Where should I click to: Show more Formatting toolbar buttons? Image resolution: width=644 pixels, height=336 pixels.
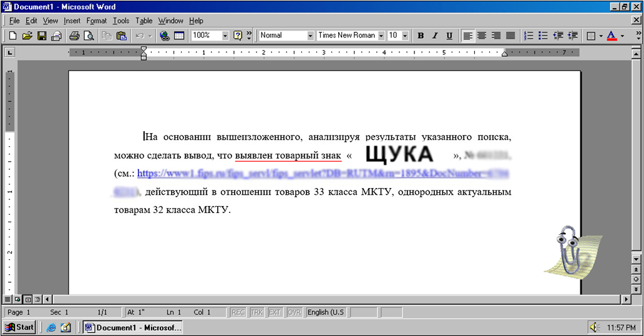(638, 36)
